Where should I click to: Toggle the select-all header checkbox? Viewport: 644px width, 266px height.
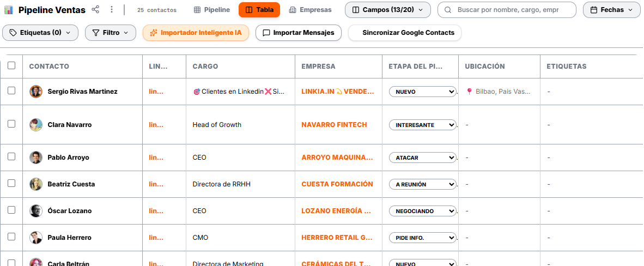tap(11, 65)
